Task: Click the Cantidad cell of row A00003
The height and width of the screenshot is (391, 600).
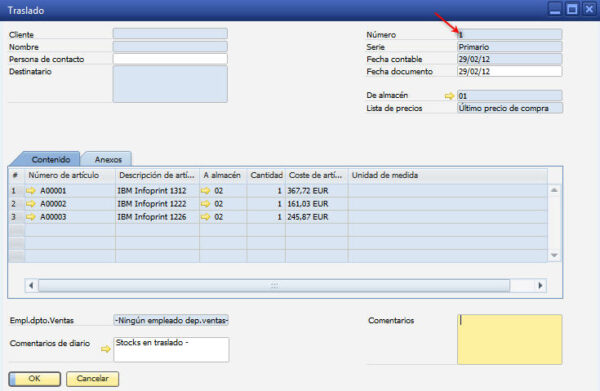Action: coord(266,217)
